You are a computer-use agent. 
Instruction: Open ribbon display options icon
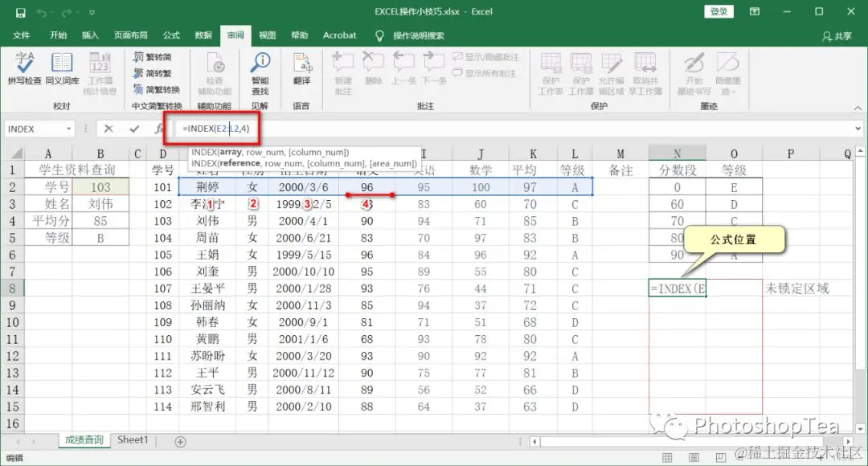tap(755, 11)
